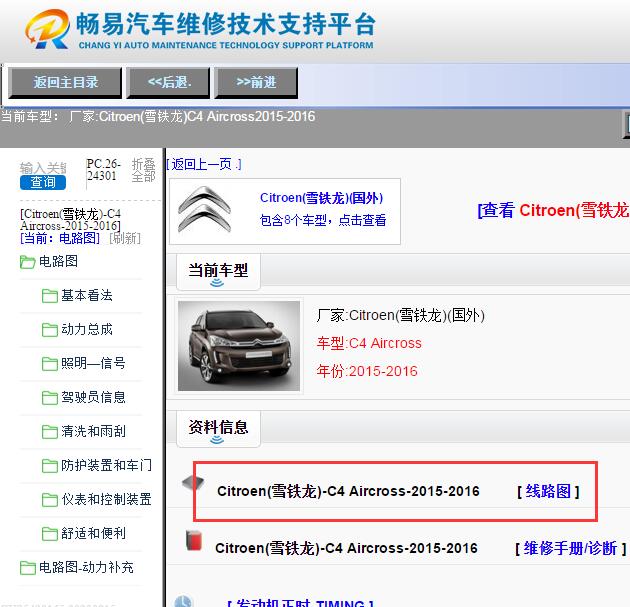Click the Citroen C4 Aircross title in 线路图 row
The image size is (630, 607).
pyautogui.click(x=348, y=491)
